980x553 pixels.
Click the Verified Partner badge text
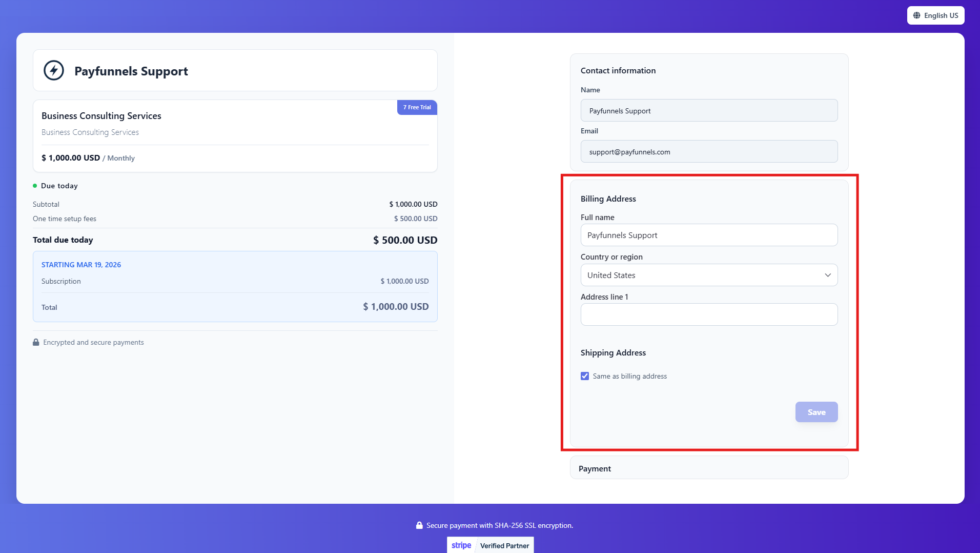[504, 546]
